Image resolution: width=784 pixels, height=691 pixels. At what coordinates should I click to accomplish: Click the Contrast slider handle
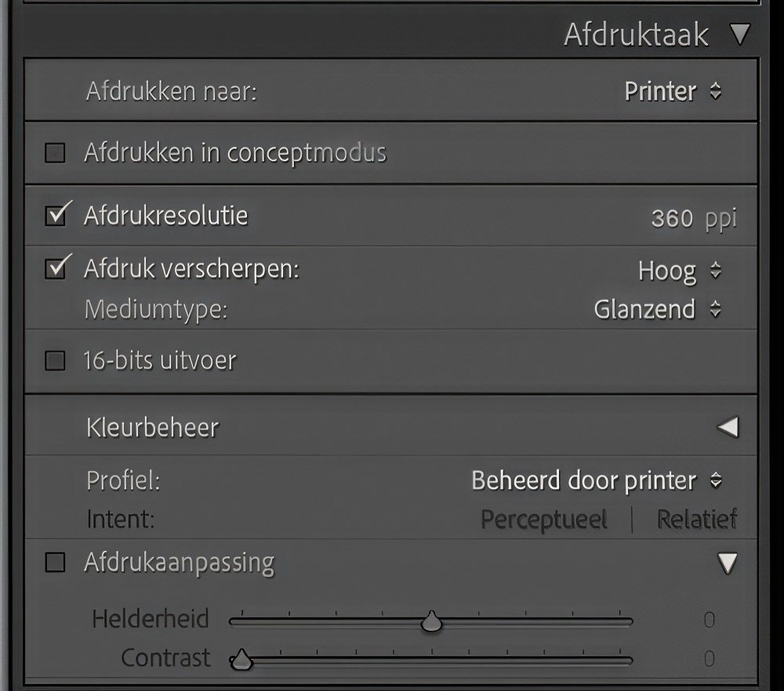[242, 660]
